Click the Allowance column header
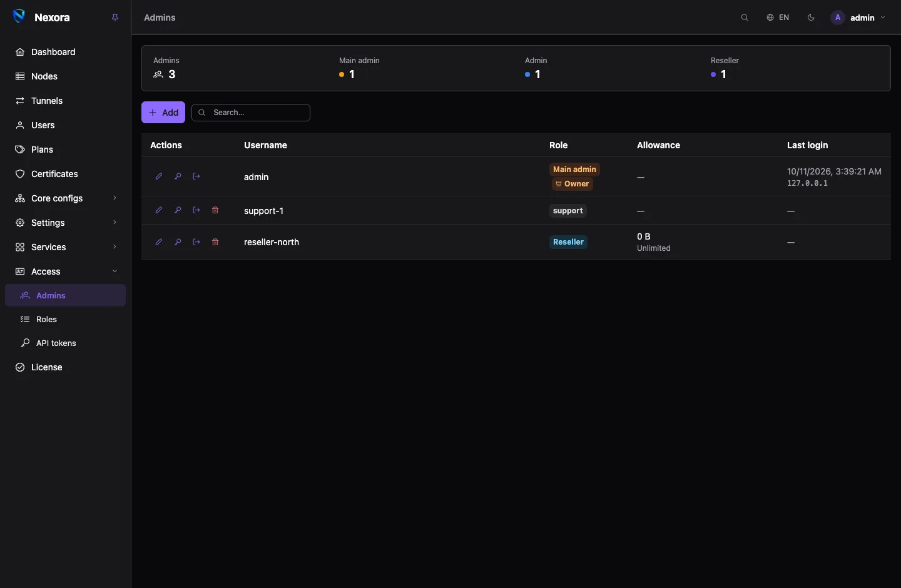The width and height of the screenshot is (901, 588). point(658,145)
